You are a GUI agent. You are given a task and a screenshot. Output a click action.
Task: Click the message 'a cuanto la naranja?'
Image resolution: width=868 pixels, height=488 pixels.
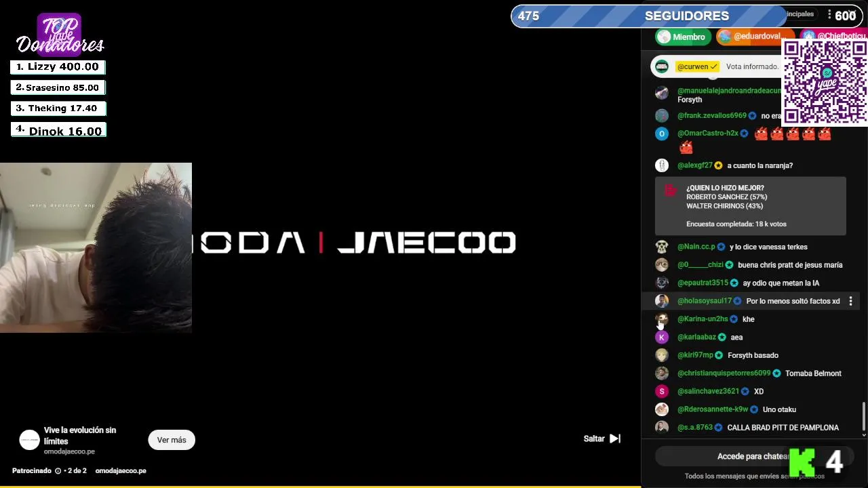coord(759,165)
